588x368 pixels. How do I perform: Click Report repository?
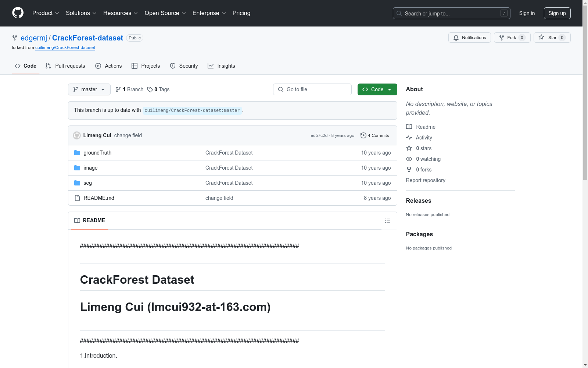[x=426, y=180]
